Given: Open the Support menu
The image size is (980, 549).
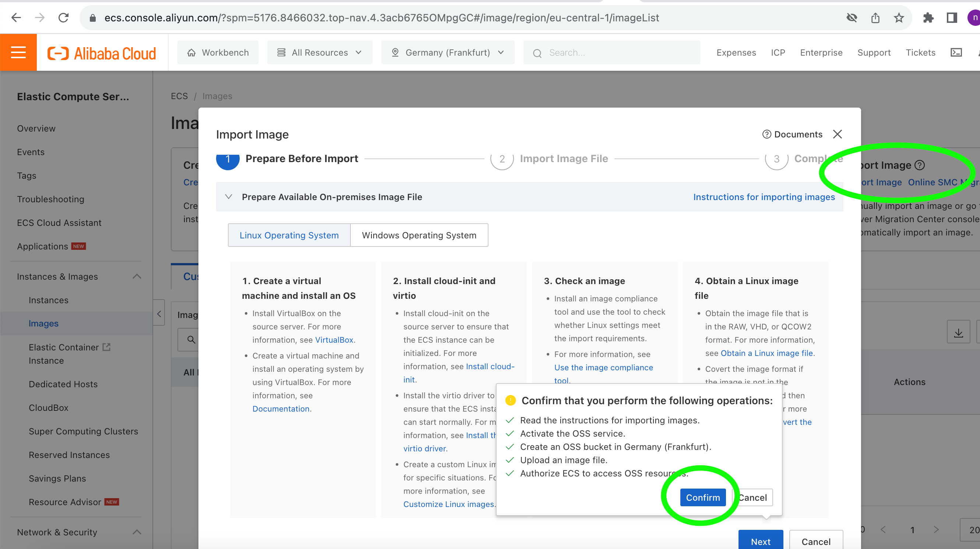Looking at the screenshot, I should click(874, 53).
